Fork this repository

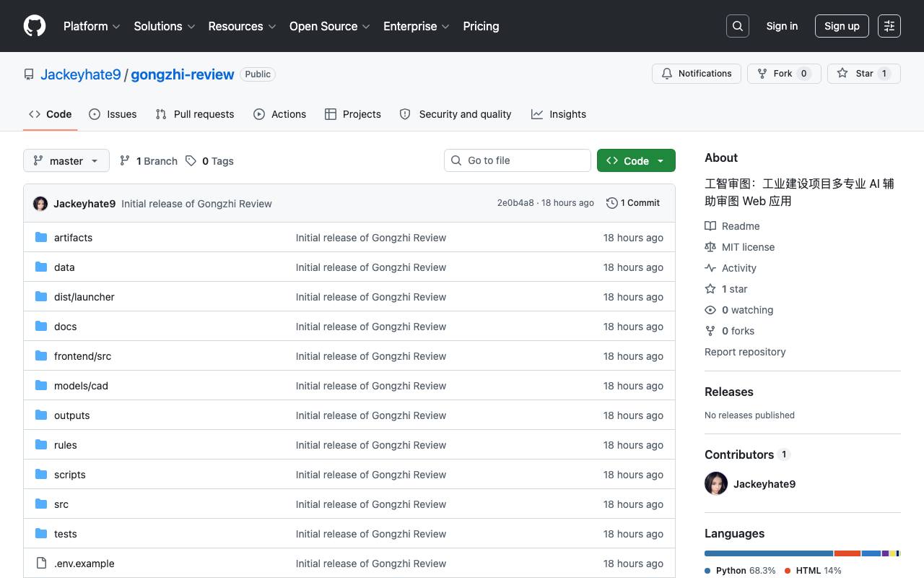click(784, 74)
